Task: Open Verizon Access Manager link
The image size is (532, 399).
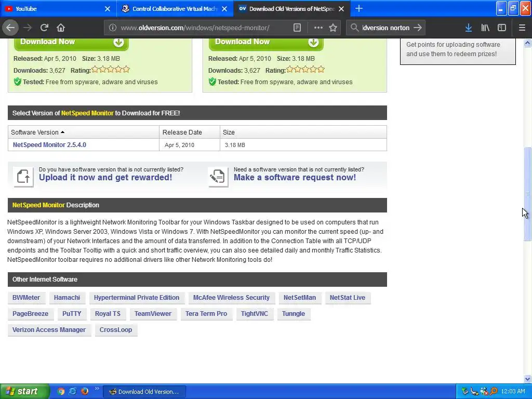Action: (49, 330)
